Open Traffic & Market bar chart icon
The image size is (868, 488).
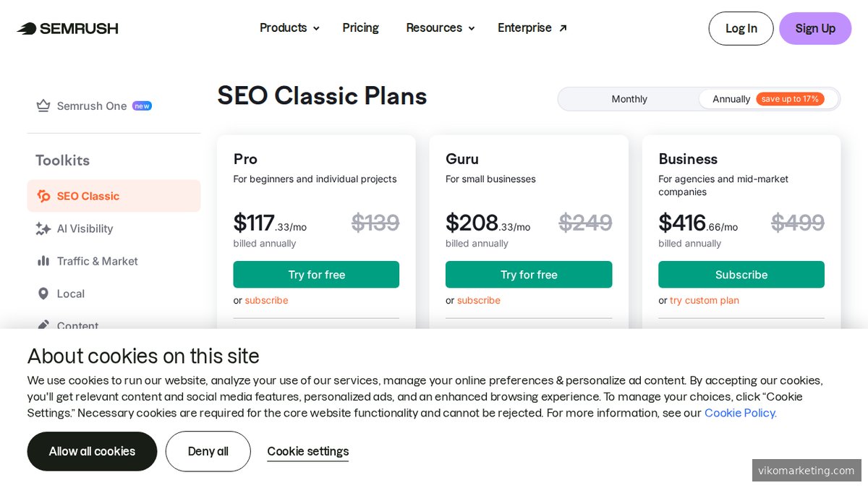click(45, 261)
